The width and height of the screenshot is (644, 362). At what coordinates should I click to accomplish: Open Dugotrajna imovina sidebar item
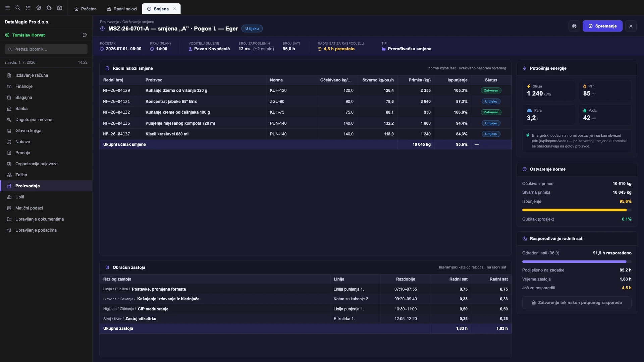pyautogui.click(x=46, y=120)
